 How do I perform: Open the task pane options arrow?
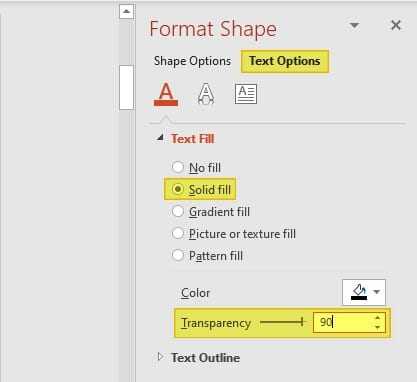pyautogui.click(x=354, y=25)
